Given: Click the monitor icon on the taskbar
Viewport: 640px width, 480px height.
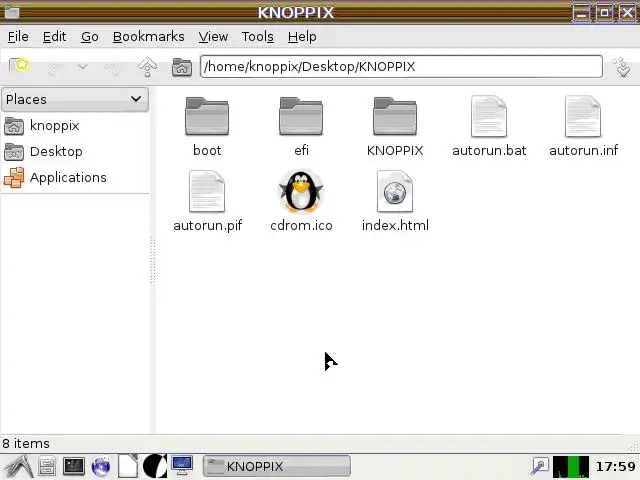Looking at the screenshot, I should click(x=182, y=466).
